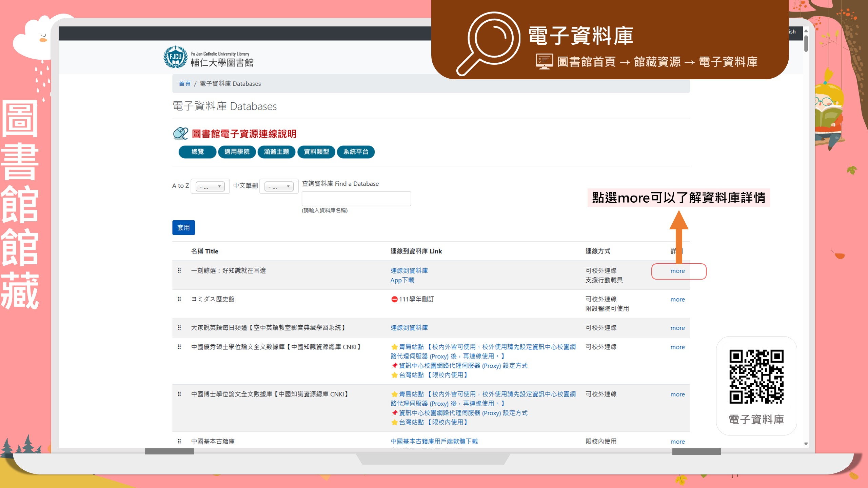868x488 pixels.
Task: Open the A to Z dropdown
Action: (x=210, y=186)
